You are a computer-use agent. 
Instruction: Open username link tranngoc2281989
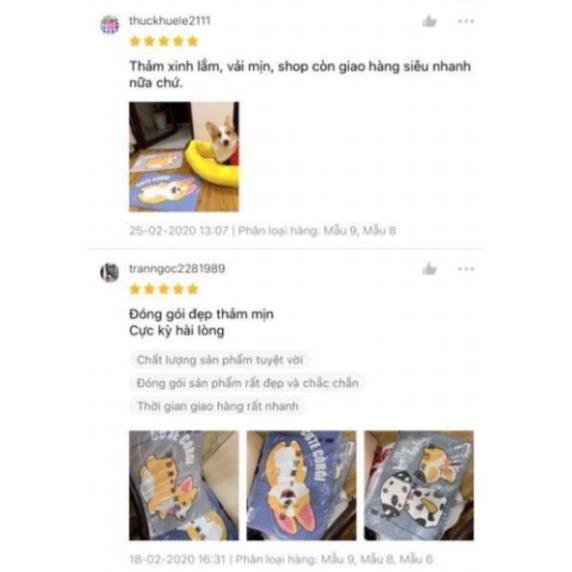(x=177, y=268)
